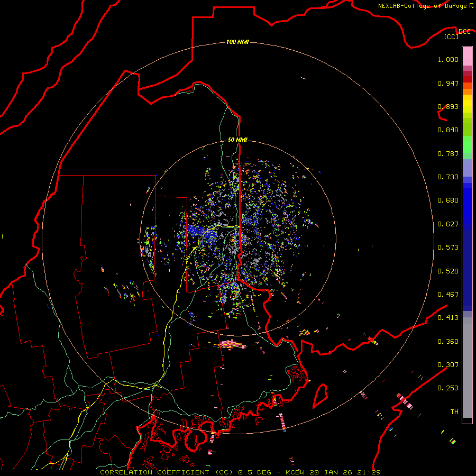Screen dimensions: 476x476
Task: Click the large gray segment of the color bar
Action: (x=467, y=368)
